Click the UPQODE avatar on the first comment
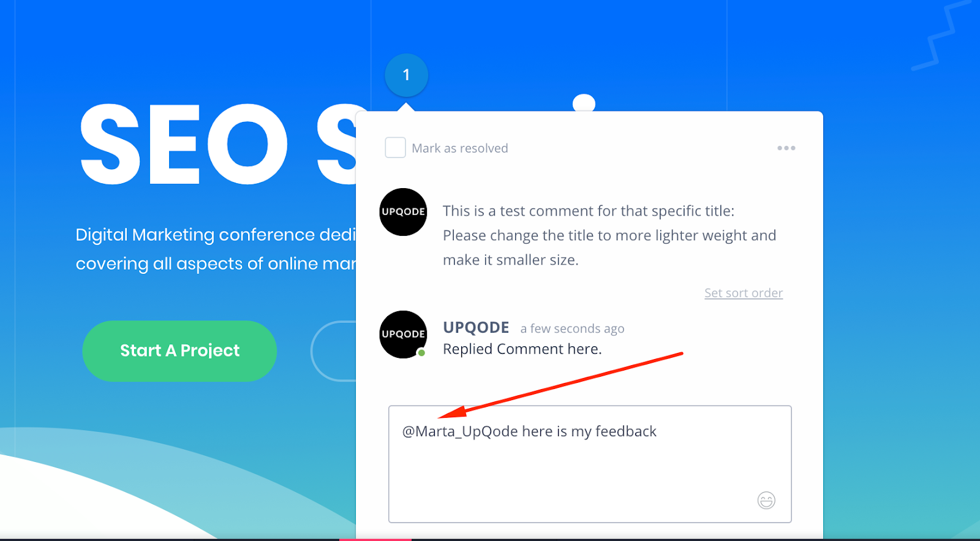Screen dimensions: 980x541 pyautogui.click(x=403, y=211)
